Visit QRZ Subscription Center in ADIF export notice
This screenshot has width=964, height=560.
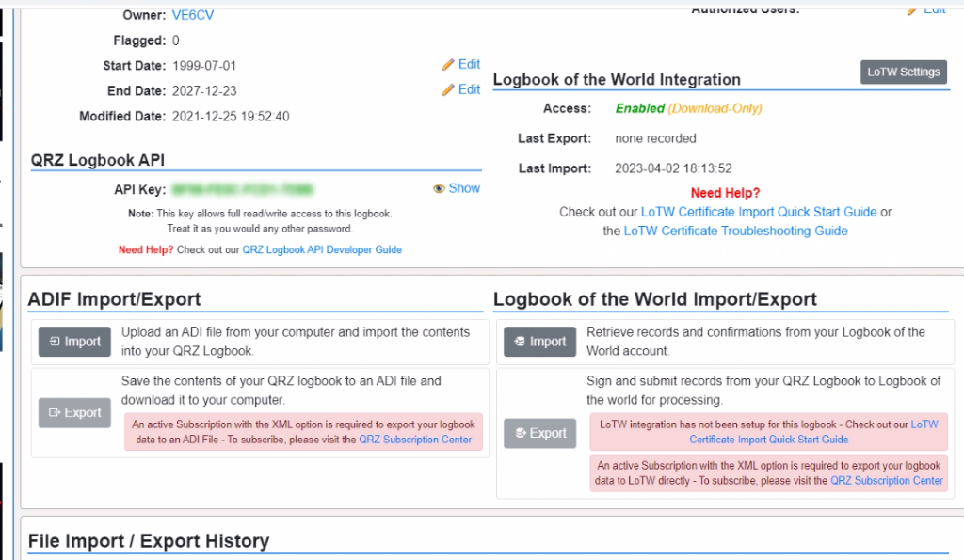415,440
